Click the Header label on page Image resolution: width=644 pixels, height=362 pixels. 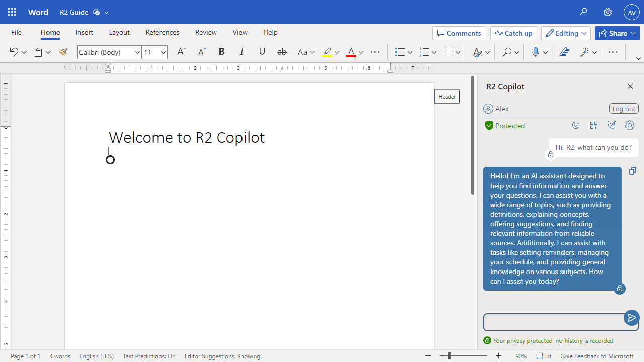click(447, 97)
